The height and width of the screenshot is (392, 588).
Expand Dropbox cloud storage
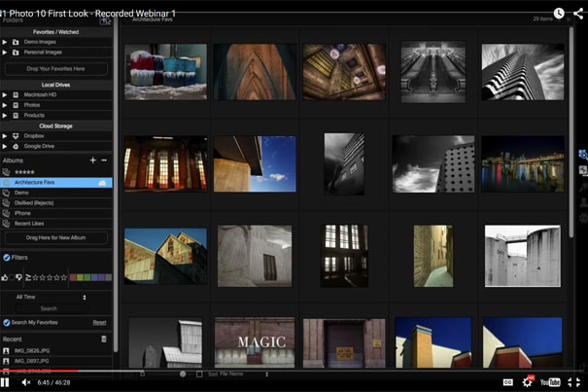click(x=5, y=136)
